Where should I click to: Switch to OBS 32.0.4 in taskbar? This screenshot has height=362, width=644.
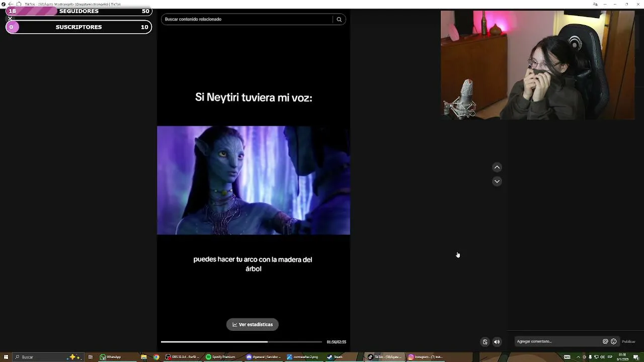[183, 357]
